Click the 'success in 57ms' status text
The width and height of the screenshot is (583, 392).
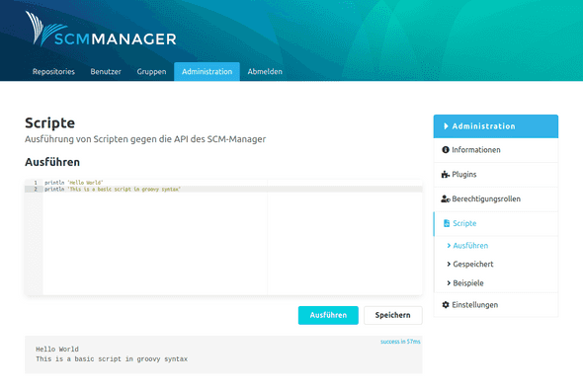[x=400, y=342]
